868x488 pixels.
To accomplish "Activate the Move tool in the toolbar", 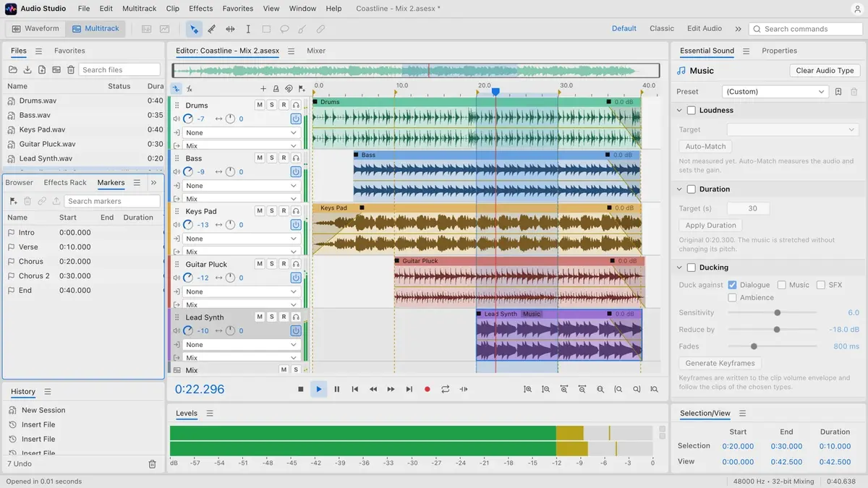I will coord(193,29).
